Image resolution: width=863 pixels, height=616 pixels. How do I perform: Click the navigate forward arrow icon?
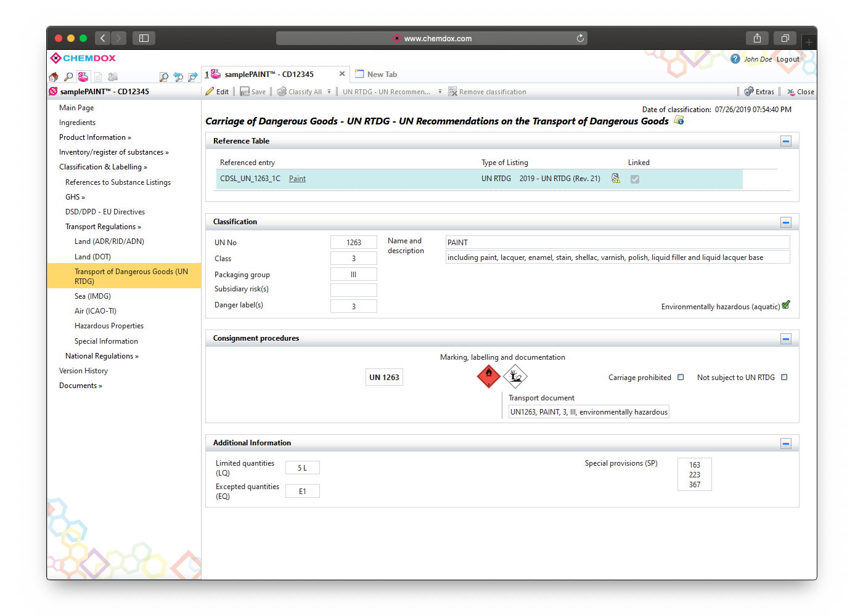tap(193, 77)
